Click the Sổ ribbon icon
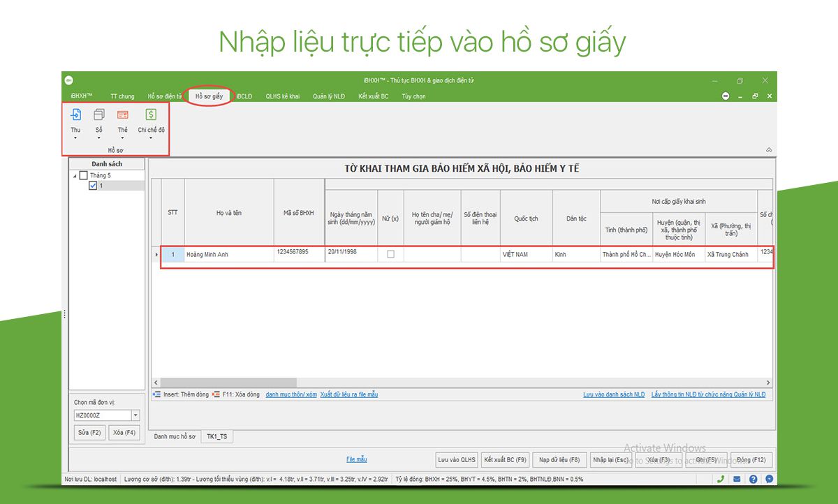This screenshot has width=838, height=504. (98, 115)
